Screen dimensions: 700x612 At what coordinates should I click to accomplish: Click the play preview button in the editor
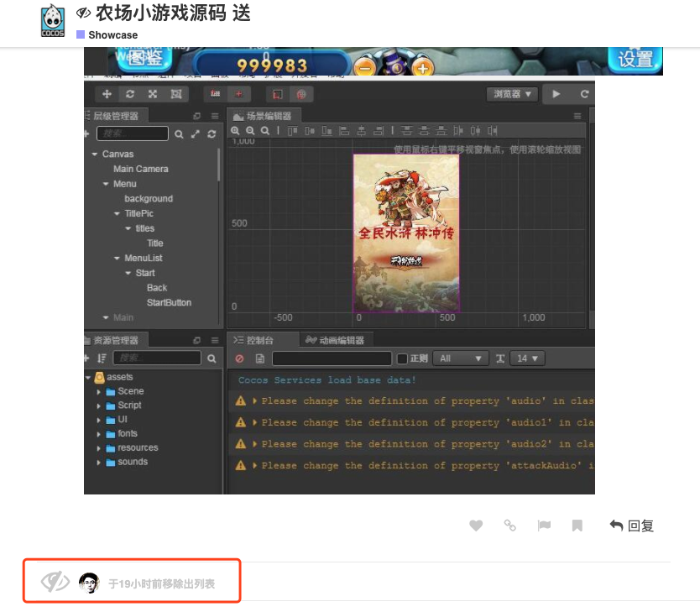(x=556, y=94)
